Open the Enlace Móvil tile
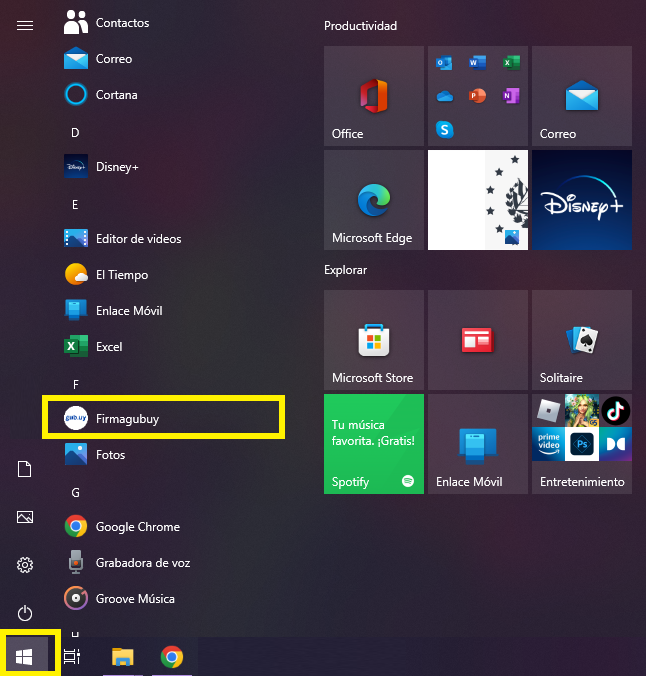Viewport: 646px width, 676px height. point(478,444)
